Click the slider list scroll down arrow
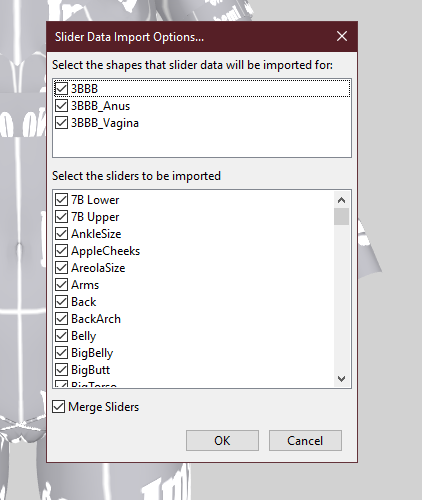The height and width of the screenshot is (500, 422). (341, 379)
